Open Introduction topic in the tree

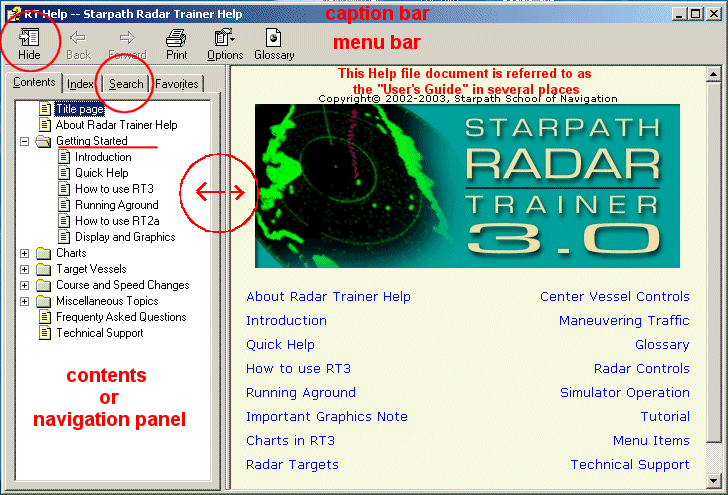(x=103, y=157)
